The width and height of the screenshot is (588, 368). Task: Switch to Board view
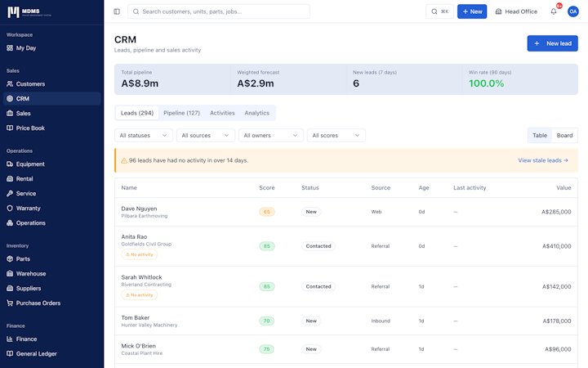click(x=564, y=136)
